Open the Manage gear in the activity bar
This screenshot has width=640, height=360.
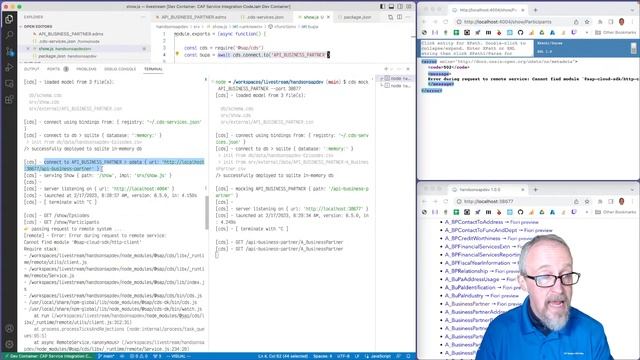point(9,344)
